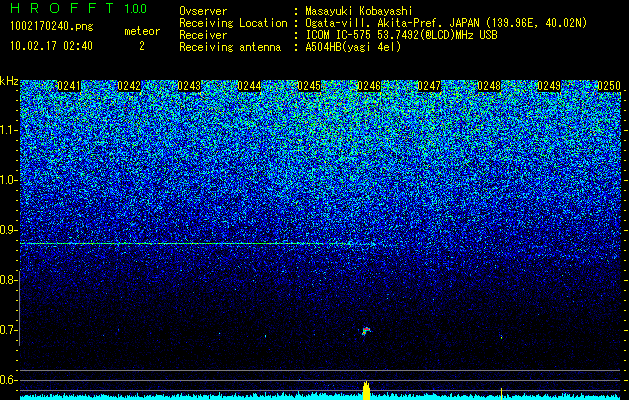Click the bright meteor echo near 0.7 kHz
Image resolution: width=629 pixels, height=400 pixels.
(x=366, y=331)
